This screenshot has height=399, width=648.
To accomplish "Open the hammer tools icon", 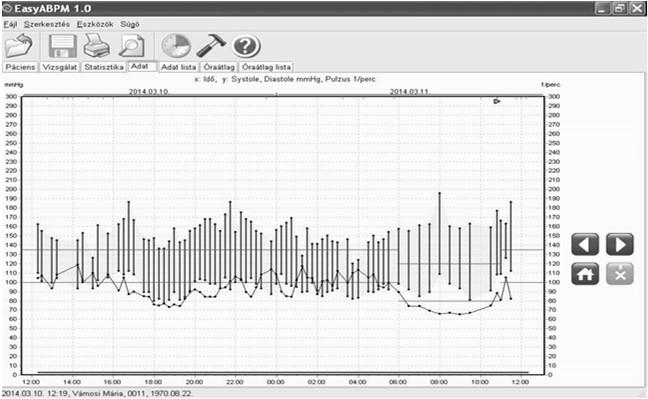I will point(211,45).
